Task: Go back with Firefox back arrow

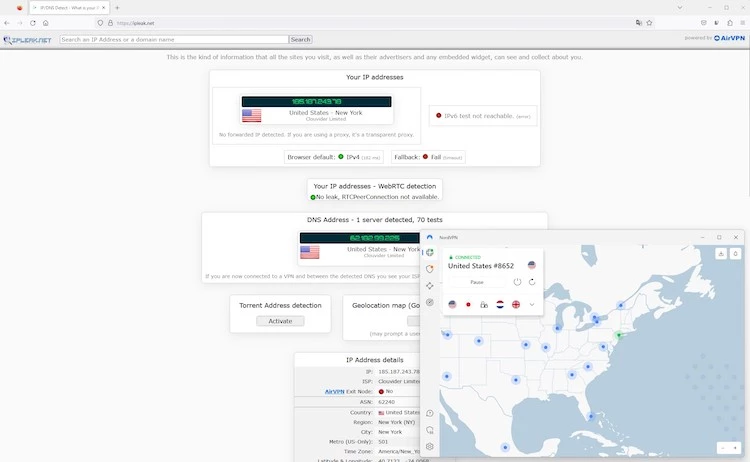Action: [7, 23]
